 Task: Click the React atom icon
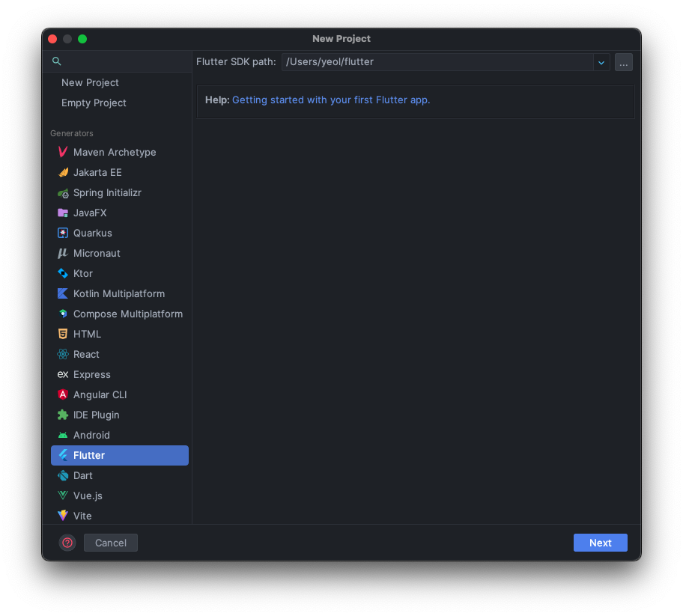[x=63, y=354]
